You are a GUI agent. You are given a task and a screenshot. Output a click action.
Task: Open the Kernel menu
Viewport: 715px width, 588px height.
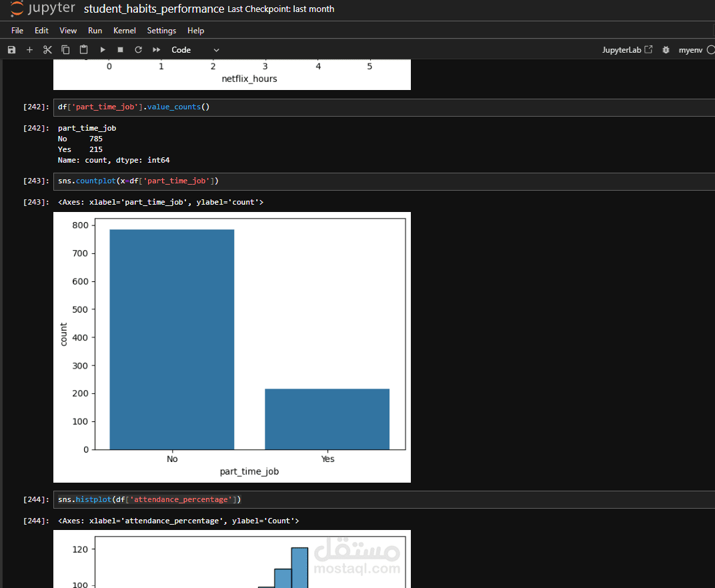(125, 31)
